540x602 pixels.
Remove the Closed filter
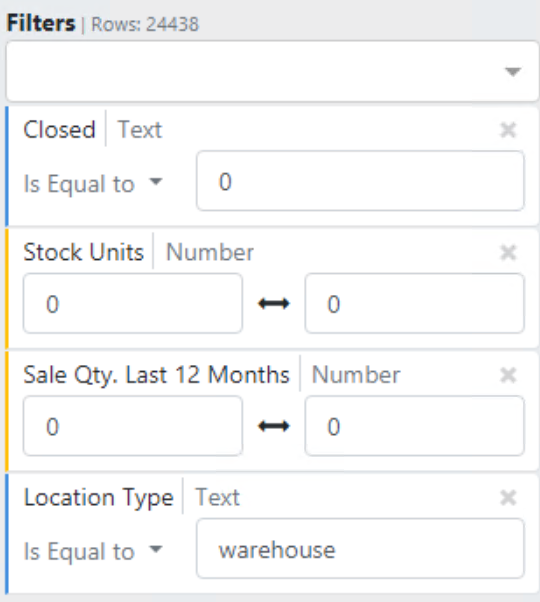[x=508, y=130]
